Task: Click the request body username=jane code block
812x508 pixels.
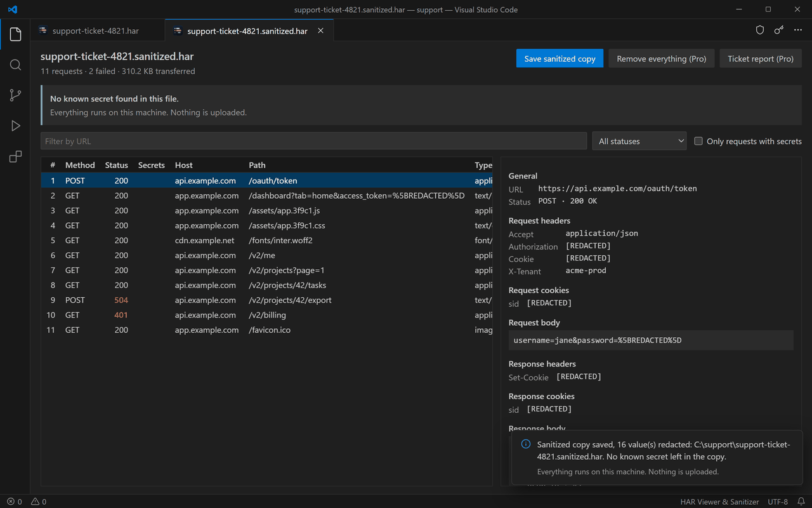Action: click(651, 340)
